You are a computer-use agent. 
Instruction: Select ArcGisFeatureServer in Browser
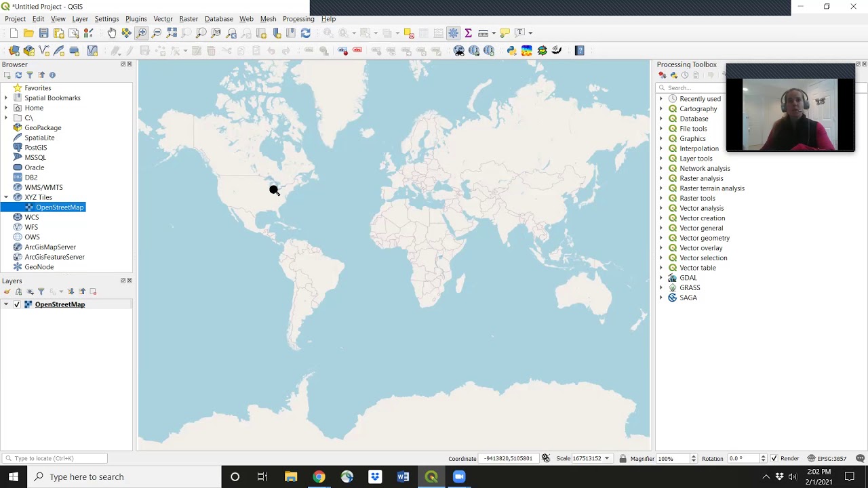tap(54, 257)
